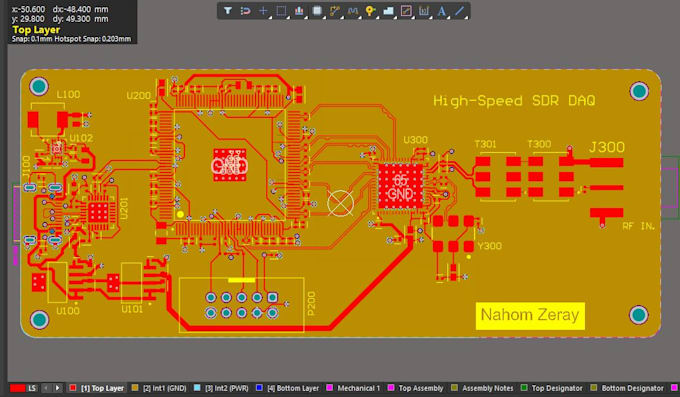680x397 pixels.
Task: Select the 65 GND thermal pad of U300
Action: pyautogui.click(x=400, y=186)
